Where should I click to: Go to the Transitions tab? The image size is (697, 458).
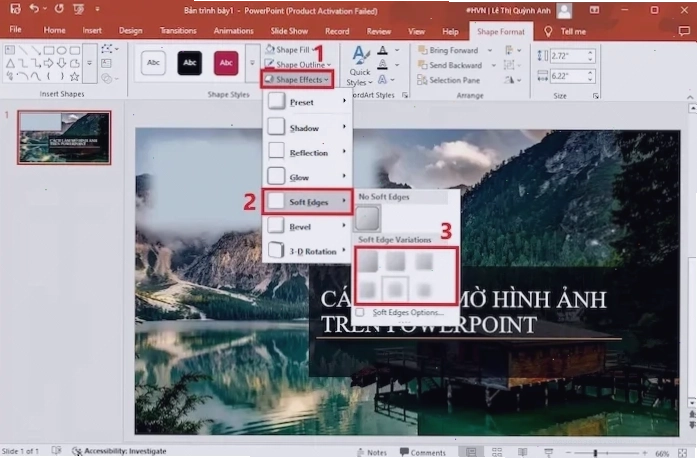click(178, 31)
